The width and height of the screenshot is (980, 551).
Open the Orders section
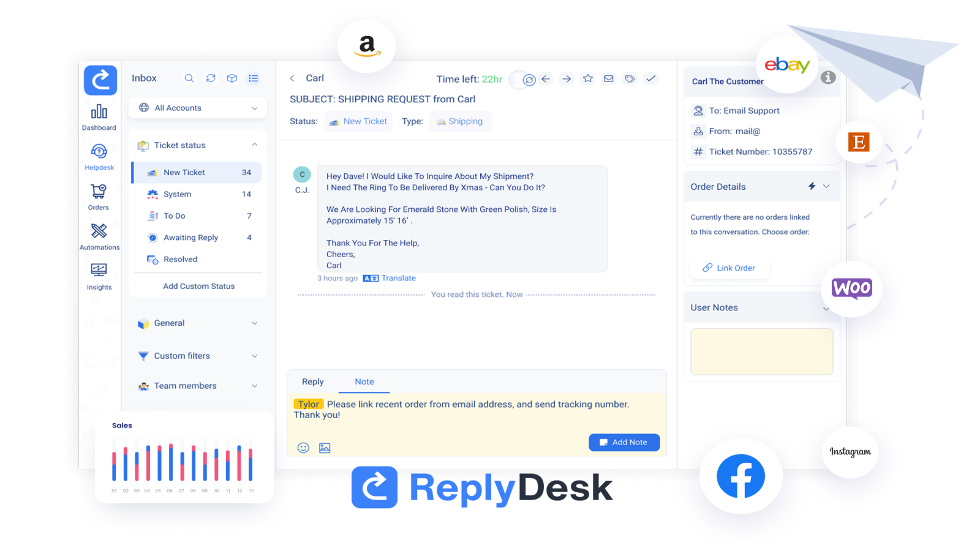pyautogui.click(x=99, y=197)
